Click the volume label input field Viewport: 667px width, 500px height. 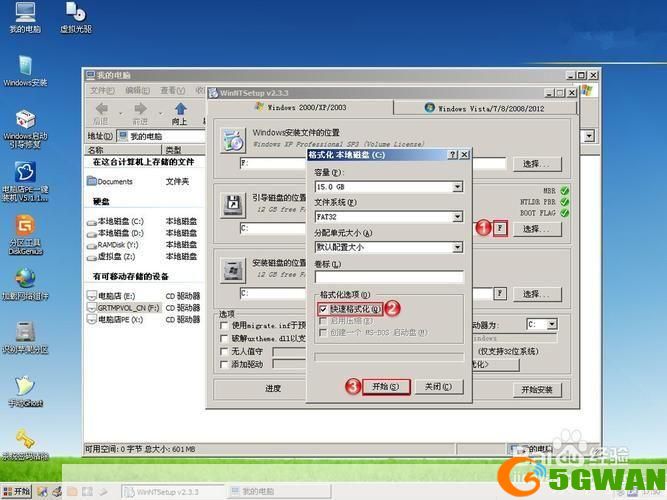coord(389,277)
